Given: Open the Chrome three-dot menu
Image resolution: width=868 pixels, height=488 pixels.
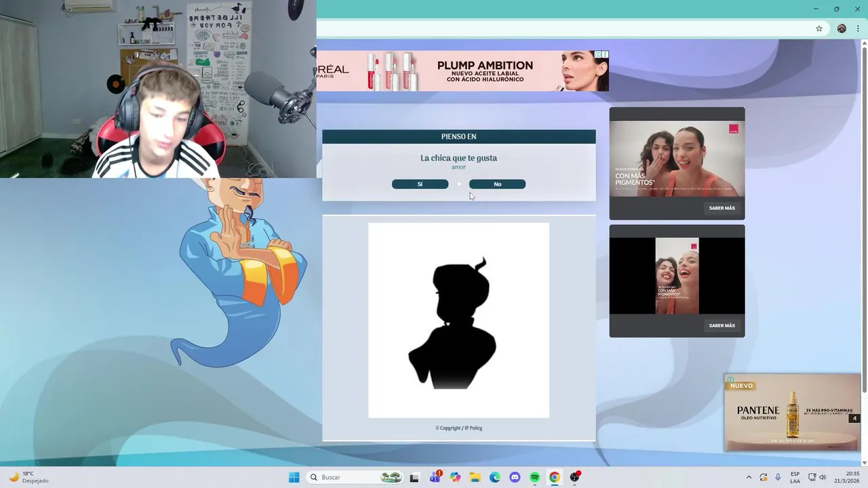Looking at the screenshot, I should (858, 28).
